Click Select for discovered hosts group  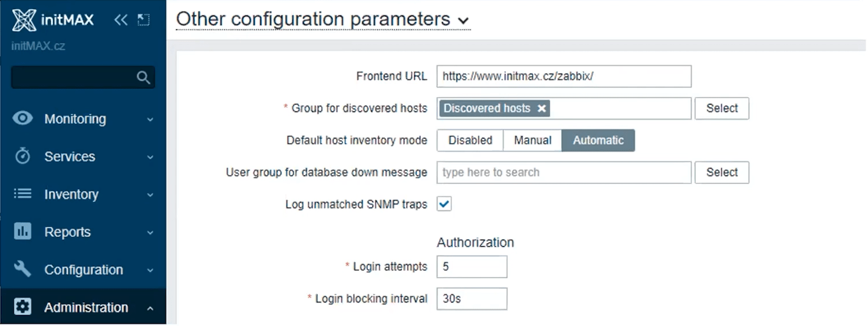pyautogui.click(x=722, y=108)
